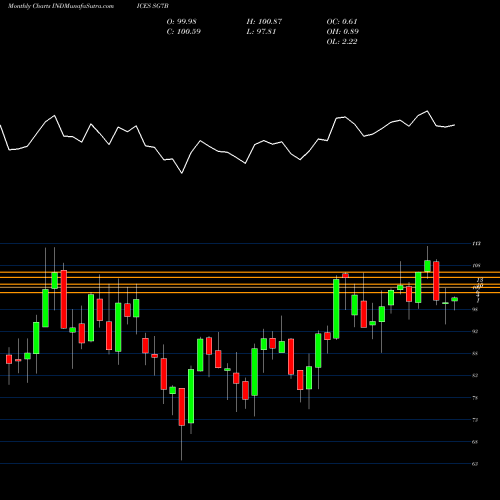Select the 82 price axis label

475,376
